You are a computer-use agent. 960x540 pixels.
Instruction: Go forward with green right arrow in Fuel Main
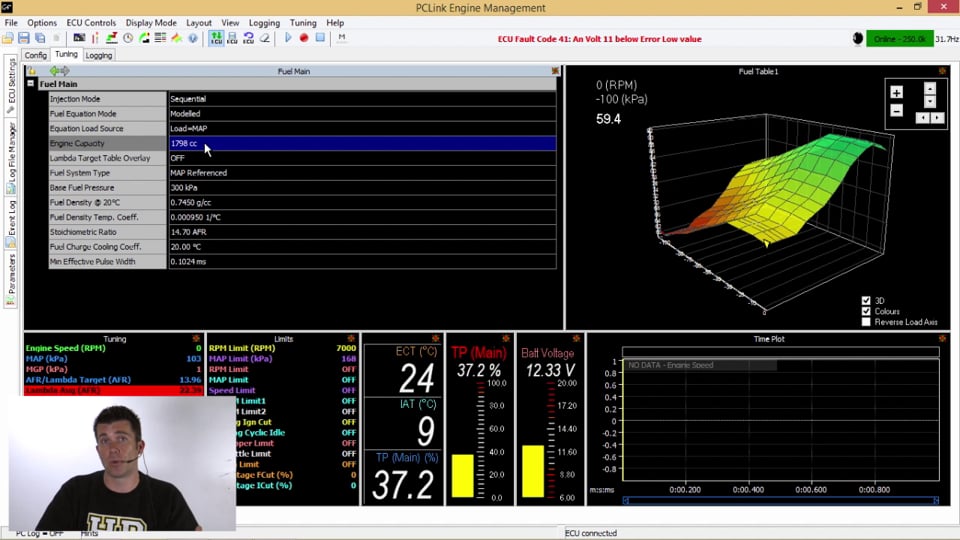pos(65,71)
